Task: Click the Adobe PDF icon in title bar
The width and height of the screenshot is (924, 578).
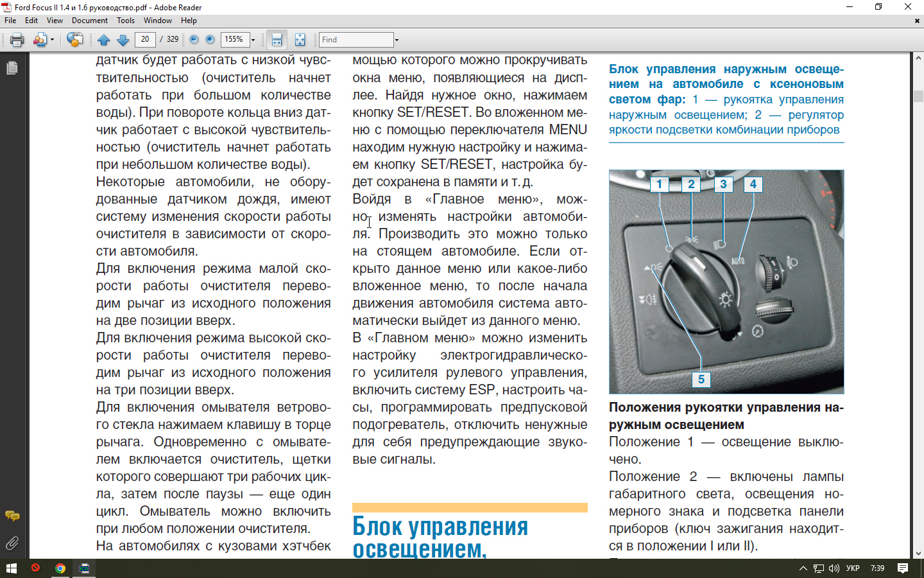Action: 6,7
